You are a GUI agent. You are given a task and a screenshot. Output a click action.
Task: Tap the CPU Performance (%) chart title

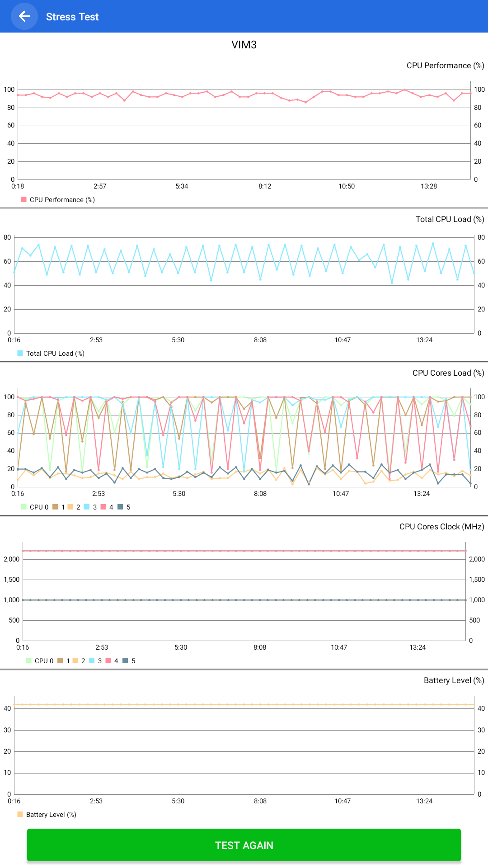point(445,66)
